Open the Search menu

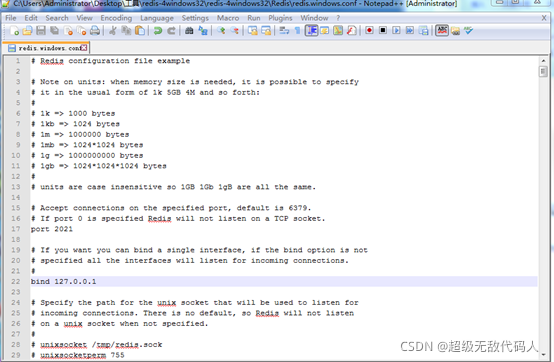pyautogui.click(x=57, y=18)
